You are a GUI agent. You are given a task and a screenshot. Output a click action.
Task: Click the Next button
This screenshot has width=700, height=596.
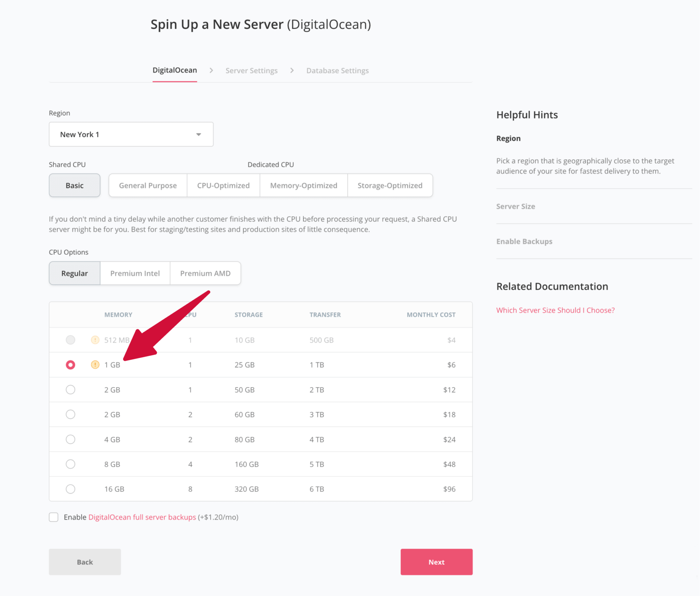(x=436, y=562)
